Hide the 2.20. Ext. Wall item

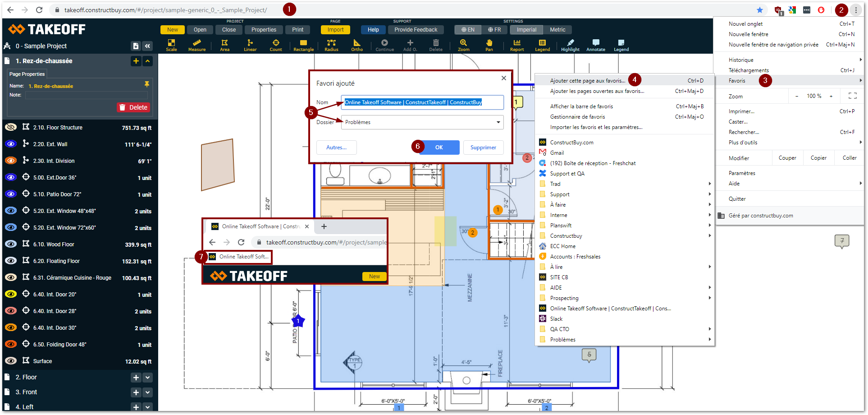11,144
